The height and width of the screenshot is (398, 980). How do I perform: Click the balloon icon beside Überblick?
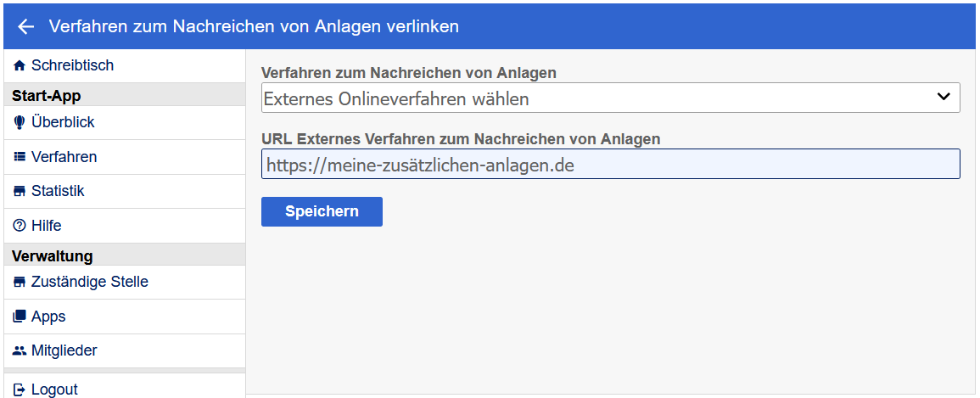coord(20,122)
